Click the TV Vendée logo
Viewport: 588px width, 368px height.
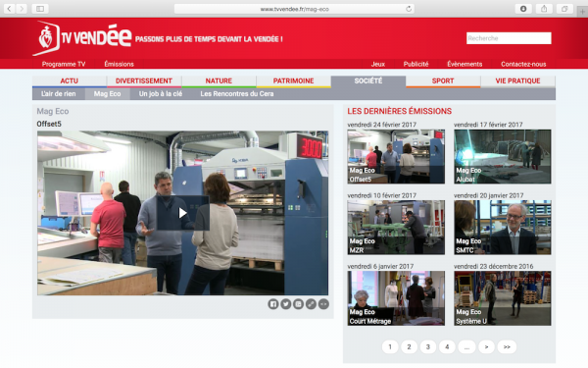click(82, 38)
